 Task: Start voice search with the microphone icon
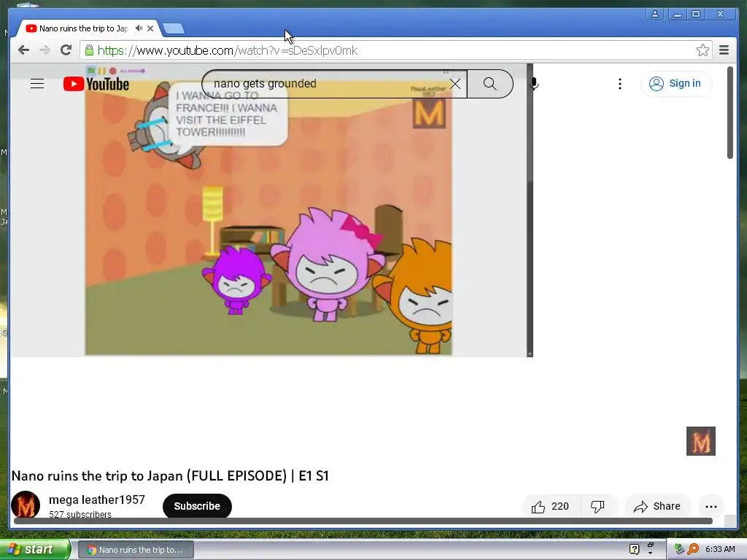click(534, 84)
